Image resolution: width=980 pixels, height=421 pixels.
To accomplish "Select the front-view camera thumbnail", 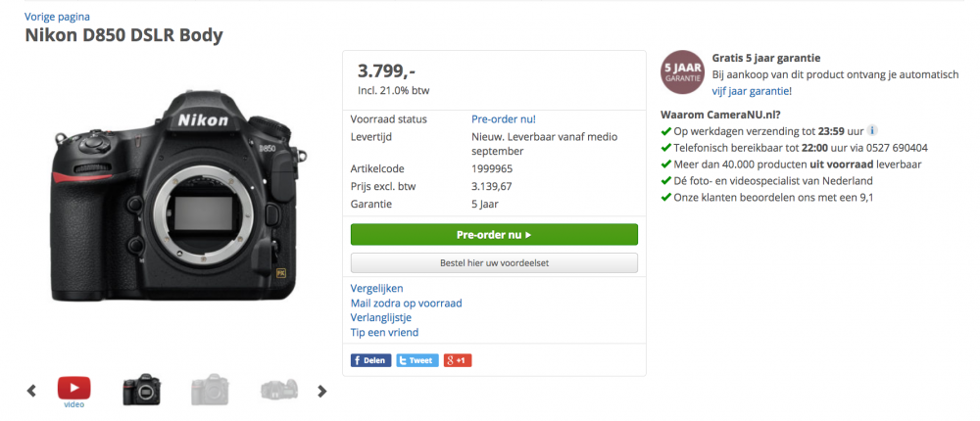I will click(x=141, y=389).
